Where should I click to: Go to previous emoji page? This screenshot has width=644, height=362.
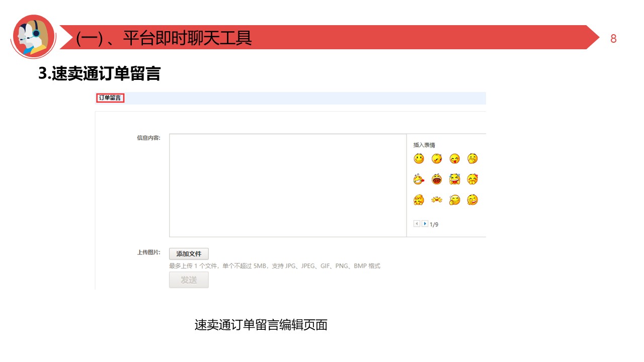[x=417, y=224]
